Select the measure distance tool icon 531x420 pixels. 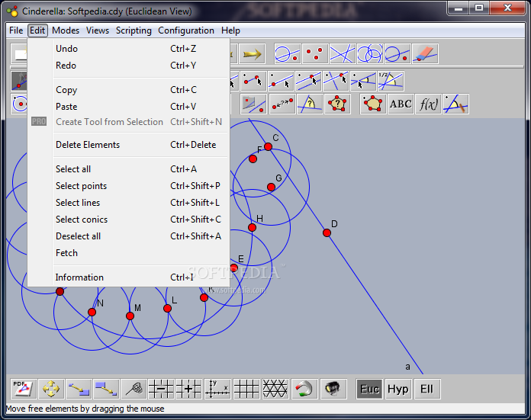pyautogui.click(x=282, y=104)
